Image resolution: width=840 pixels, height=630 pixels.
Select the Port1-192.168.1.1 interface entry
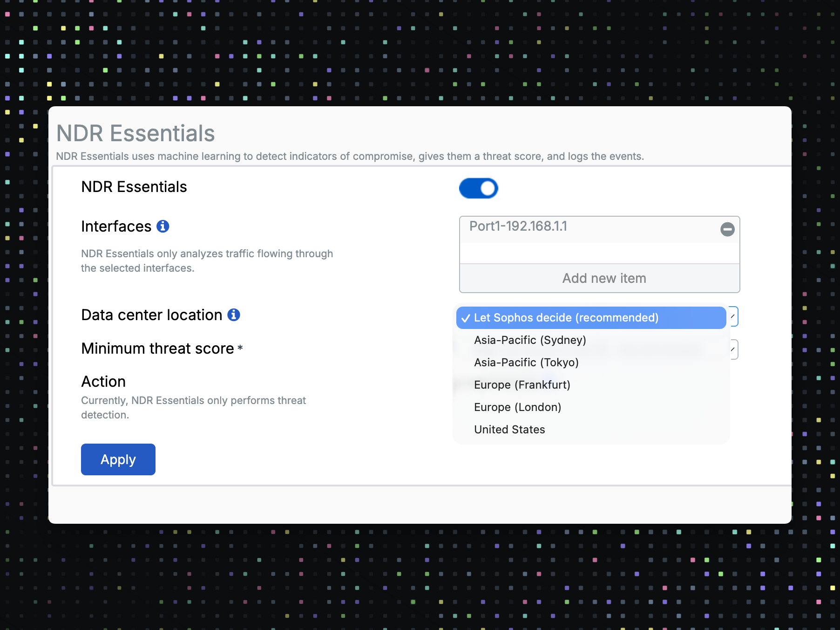pyautogui.click(x=518, y=226)
